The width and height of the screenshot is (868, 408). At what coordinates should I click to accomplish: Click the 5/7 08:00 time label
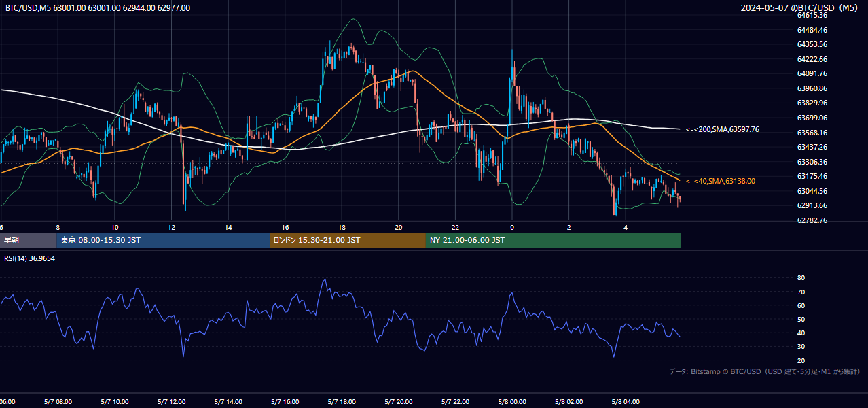coord(58,402)
